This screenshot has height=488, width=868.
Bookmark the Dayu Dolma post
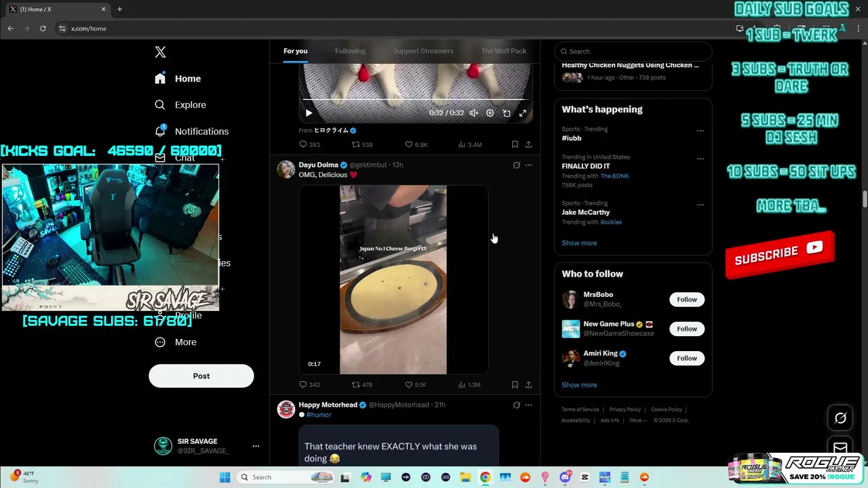click(x=515, y=385)
